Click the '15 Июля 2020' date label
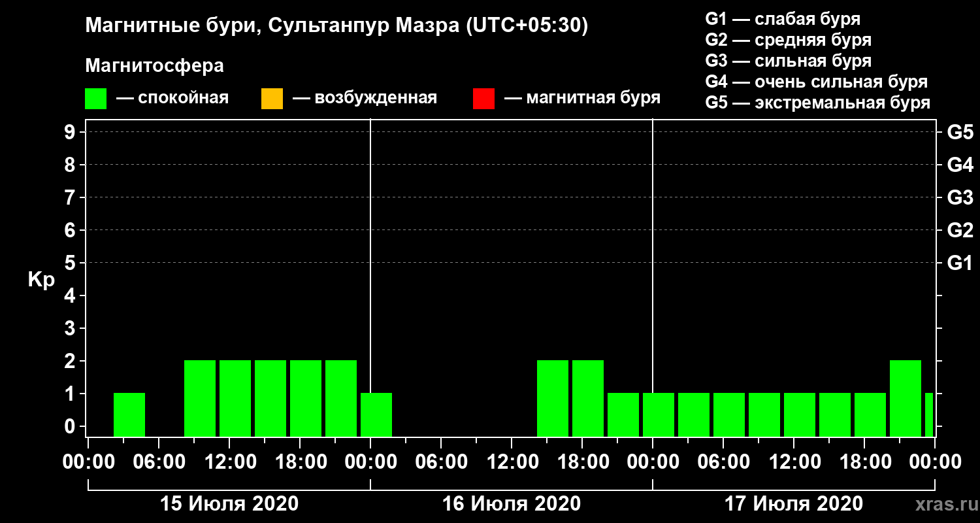This screenshot has height=523, width=980. [229, 504]
